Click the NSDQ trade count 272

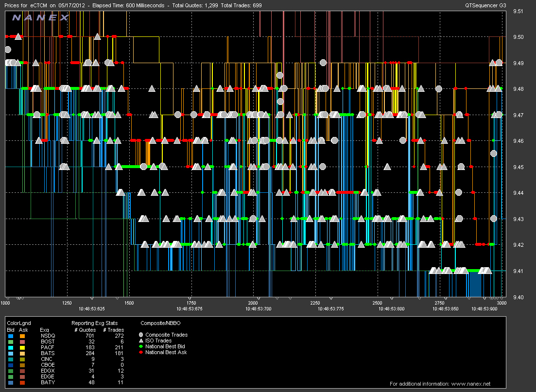pyautogui.click(x=120, y=336)
